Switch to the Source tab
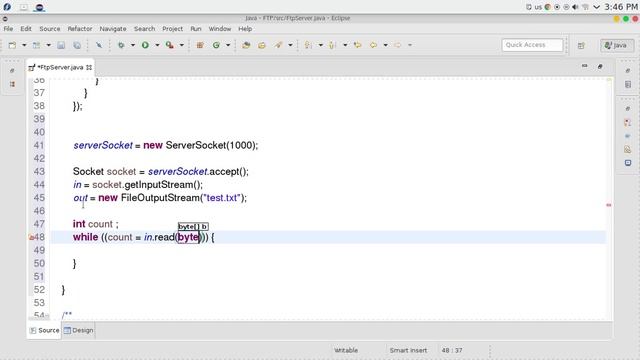 (44, 330)
